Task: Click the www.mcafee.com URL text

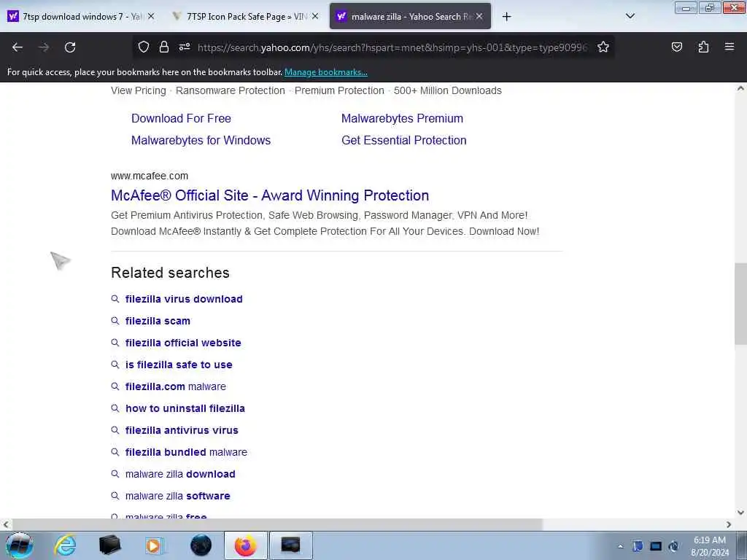Action: pos(150,176)
